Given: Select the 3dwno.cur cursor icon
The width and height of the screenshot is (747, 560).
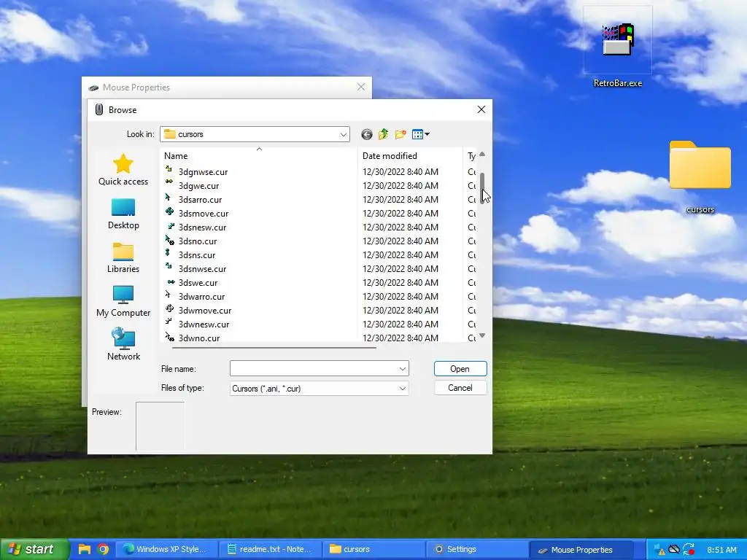Looking at the screenshot, I should [x=169, y=336].
